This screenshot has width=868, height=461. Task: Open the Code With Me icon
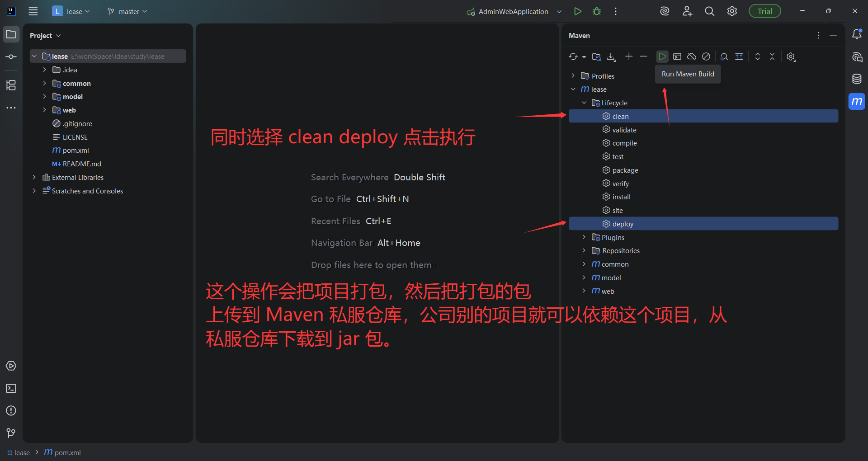687,11
